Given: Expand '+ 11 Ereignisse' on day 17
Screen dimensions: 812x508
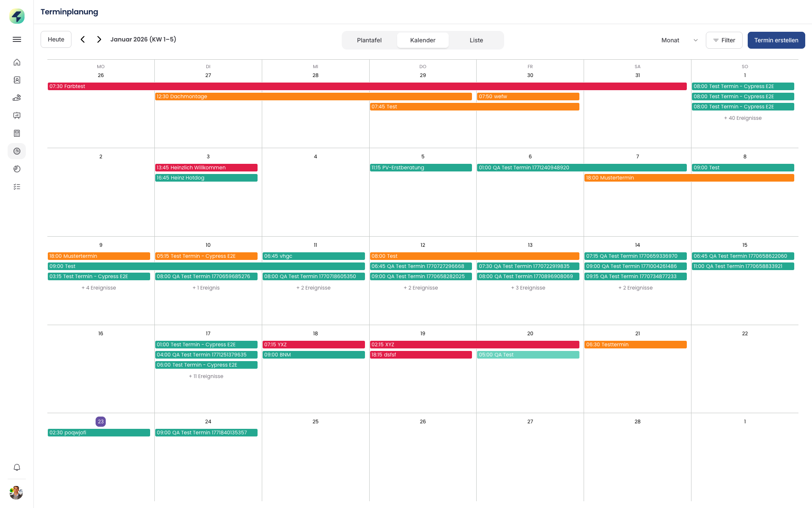Looking at the screenshot, I should point(206,376).
